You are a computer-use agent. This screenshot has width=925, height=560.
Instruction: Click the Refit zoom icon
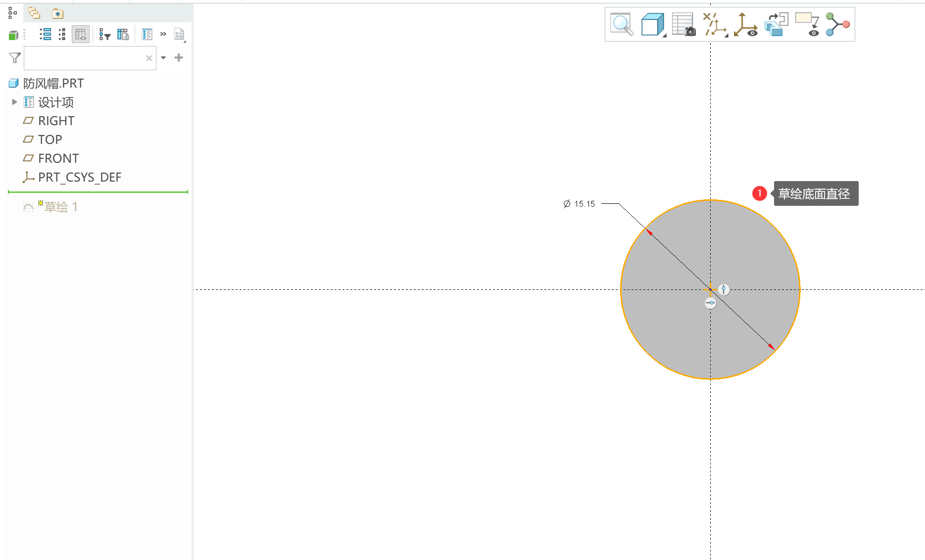(x=622, y=24)
